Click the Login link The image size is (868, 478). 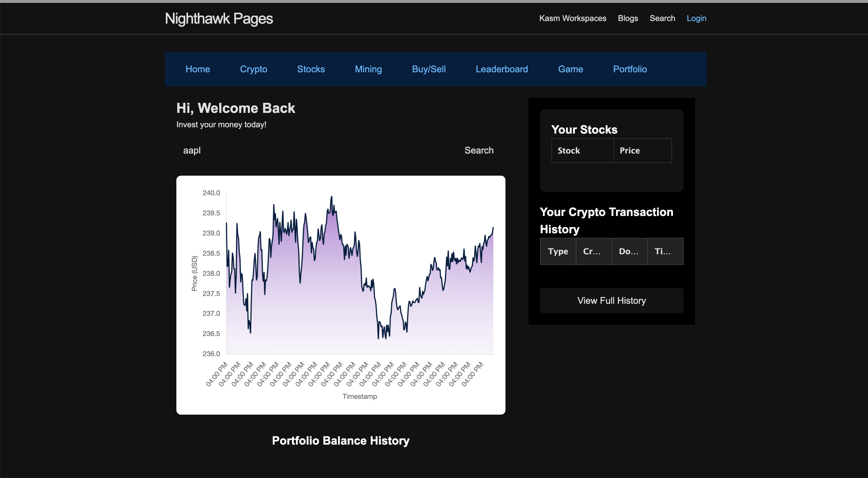point(696,18)
